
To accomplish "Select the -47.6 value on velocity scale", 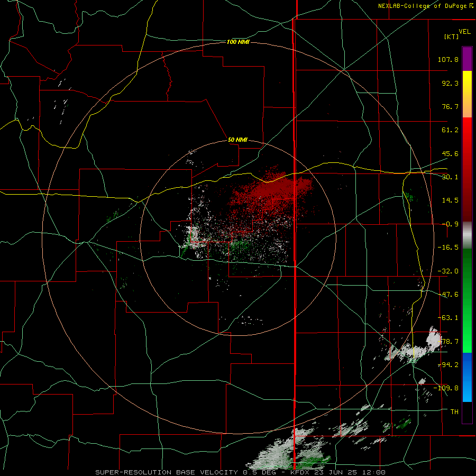I will [x=448, y=295].
